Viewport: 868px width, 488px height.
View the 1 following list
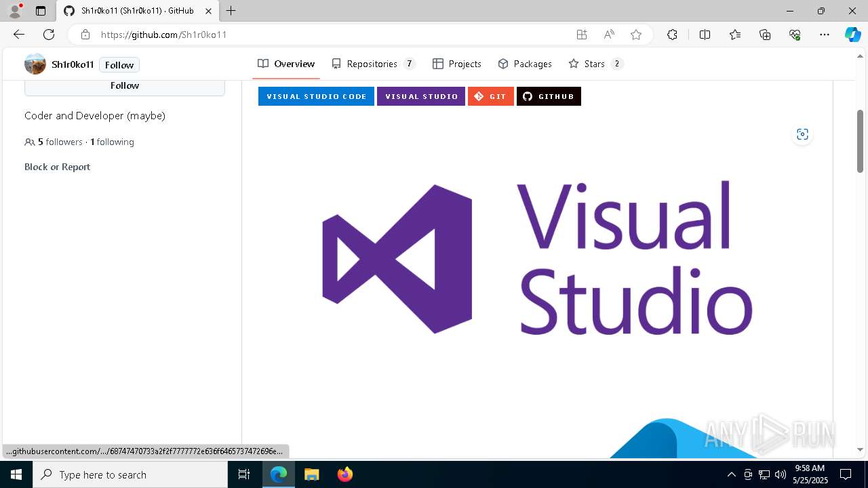click(x=112, y=142)
